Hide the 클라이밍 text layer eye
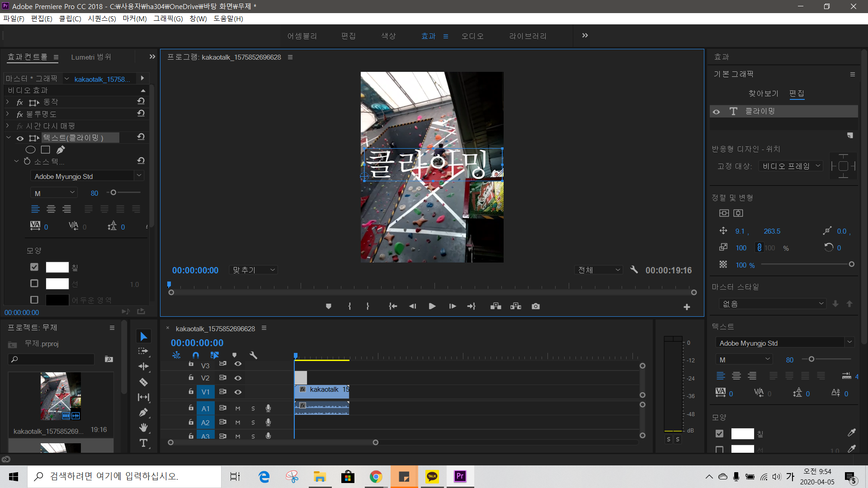 pyautogui.click(x=717, y=112)
